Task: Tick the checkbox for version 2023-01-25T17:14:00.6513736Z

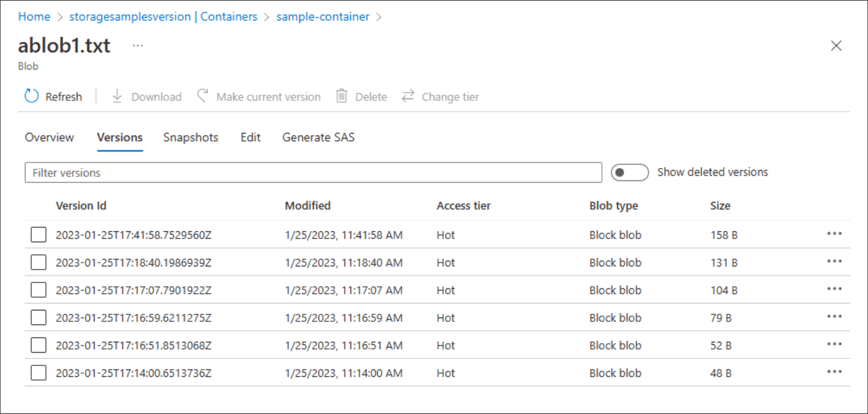Action: (38, 373)
